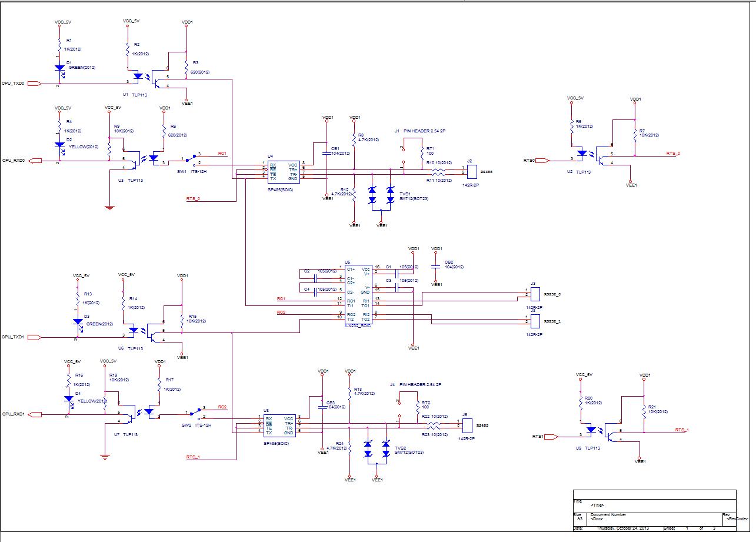
Task: Select the CPU_RXD1 port symbol
Action: click(34, 414)
